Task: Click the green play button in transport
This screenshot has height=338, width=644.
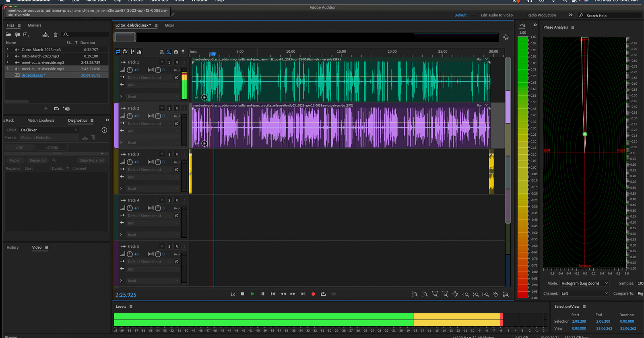Action: point(252,294)
